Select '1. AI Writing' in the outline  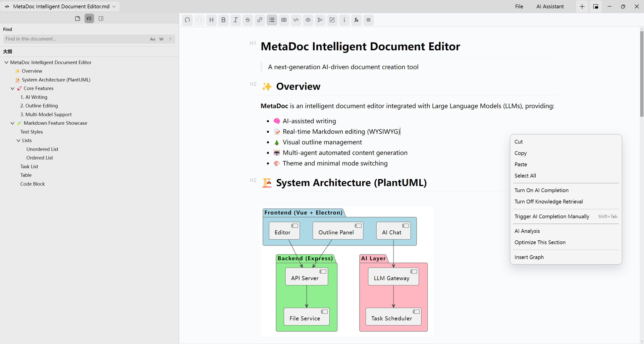34,97
